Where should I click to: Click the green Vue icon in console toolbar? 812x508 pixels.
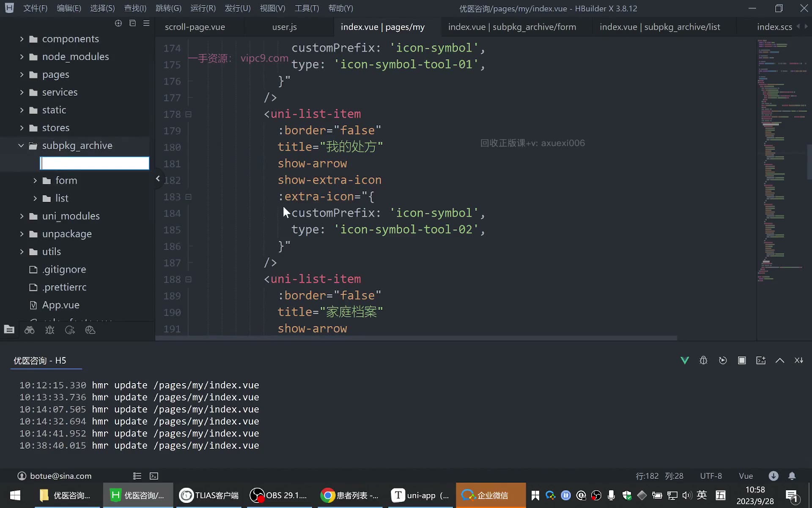685,360
